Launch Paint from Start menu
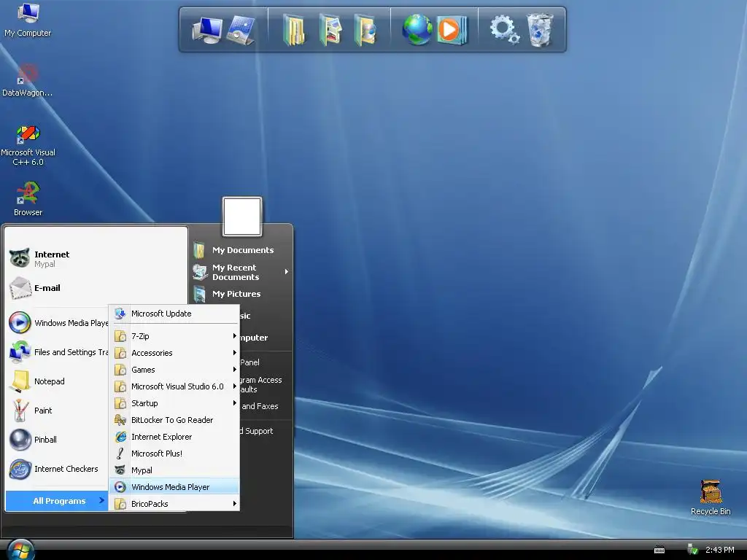747x560 pixels. (58, 411)
